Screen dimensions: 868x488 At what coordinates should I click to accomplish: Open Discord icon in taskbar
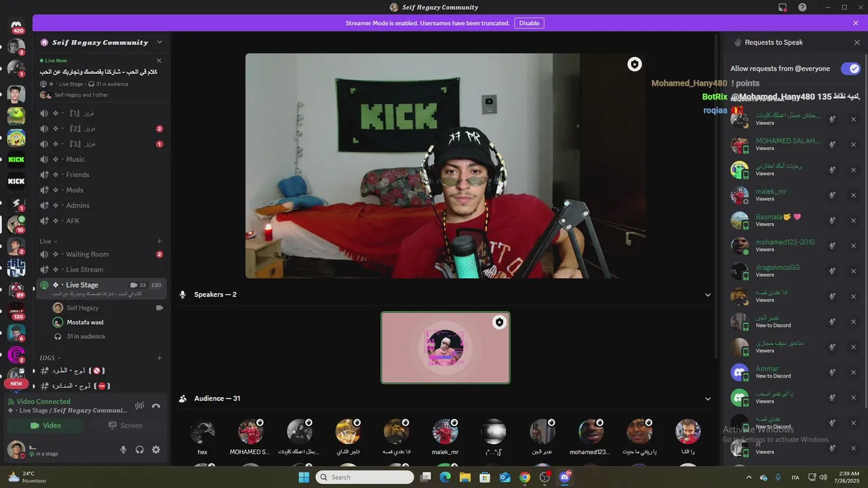565,477
